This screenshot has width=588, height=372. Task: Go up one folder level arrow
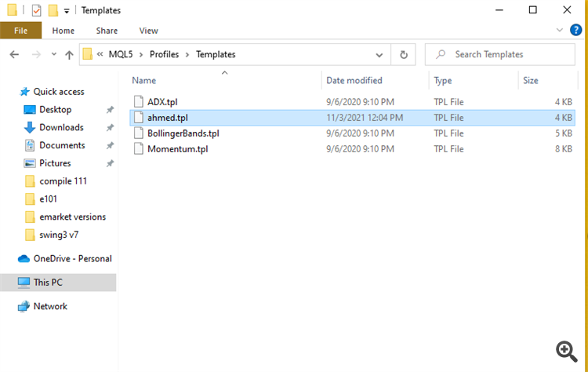coord(69,55)
